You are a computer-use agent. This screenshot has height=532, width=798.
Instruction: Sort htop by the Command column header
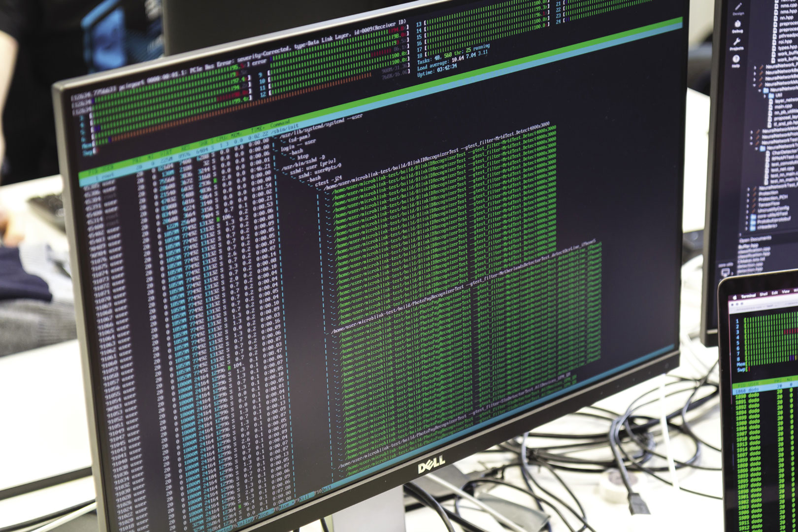pyautogui.click(x=280, y=123)
